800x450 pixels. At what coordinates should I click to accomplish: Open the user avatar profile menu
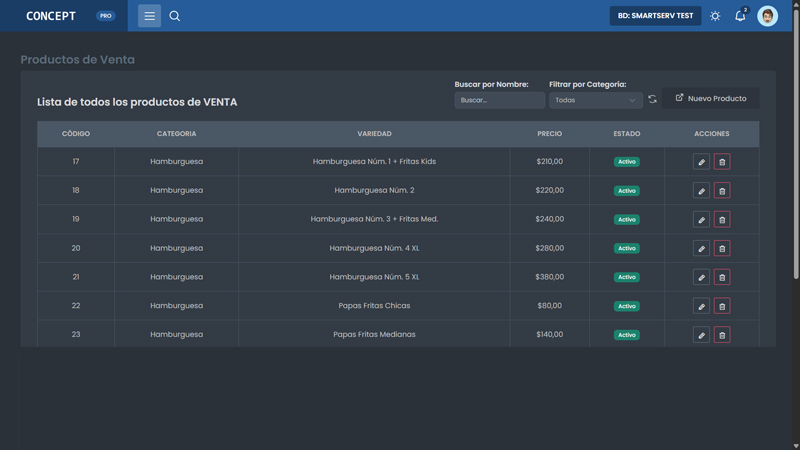[x=767, y=16]
